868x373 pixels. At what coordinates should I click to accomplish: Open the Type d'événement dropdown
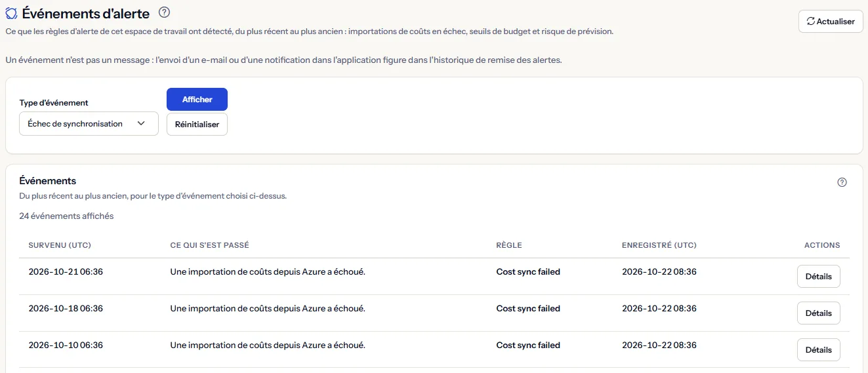pos(89,124)
